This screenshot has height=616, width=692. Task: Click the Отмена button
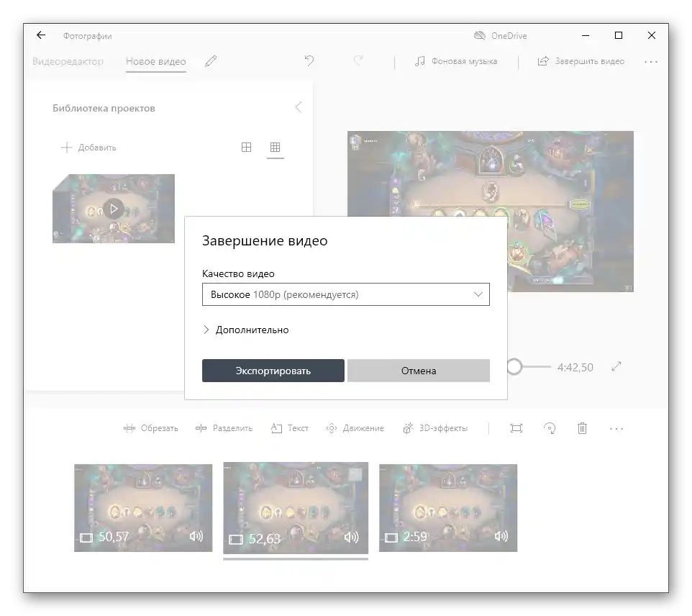coord(419,371)
